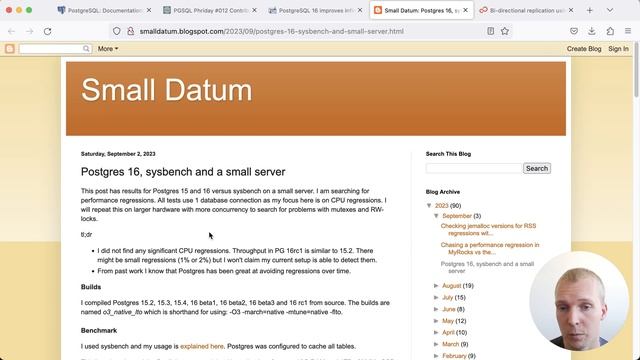Screen dimensions: 640x360
Task: Go back using the browser back arrow
Action: click(11, 31)
